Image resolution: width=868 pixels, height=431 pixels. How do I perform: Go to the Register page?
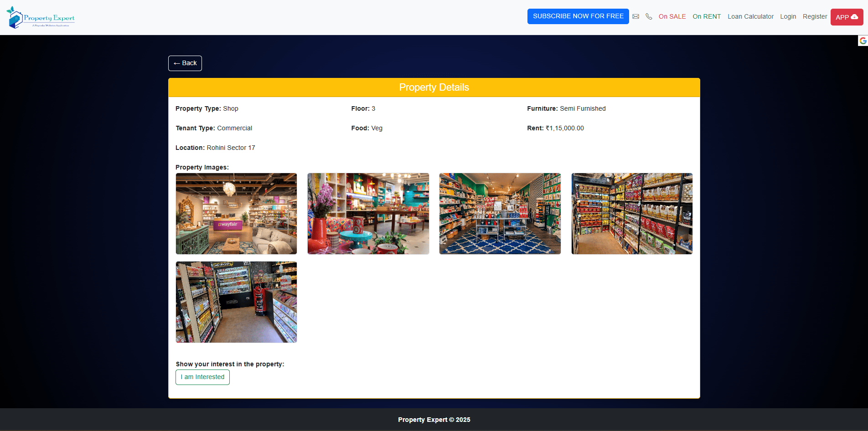click(x=815, y=16)
